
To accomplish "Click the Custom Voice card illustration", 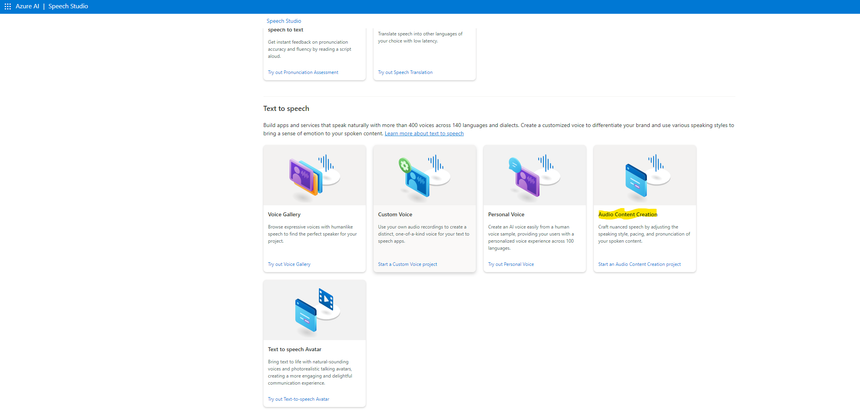I will (424, 175).
